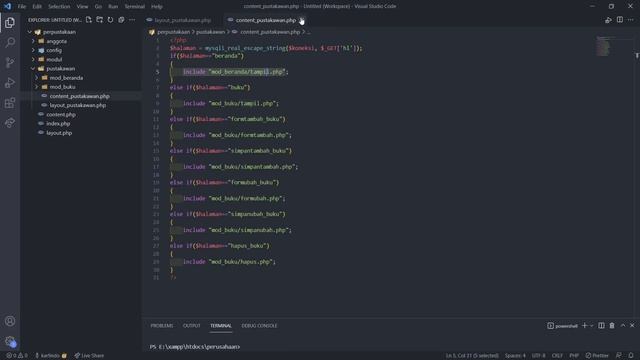Open the Search view in activity bar

point(10,42)
